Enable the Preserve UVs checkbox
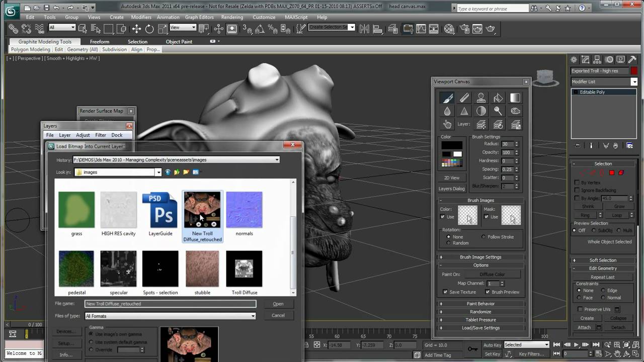The image size is (644, 362). (580, 309)
